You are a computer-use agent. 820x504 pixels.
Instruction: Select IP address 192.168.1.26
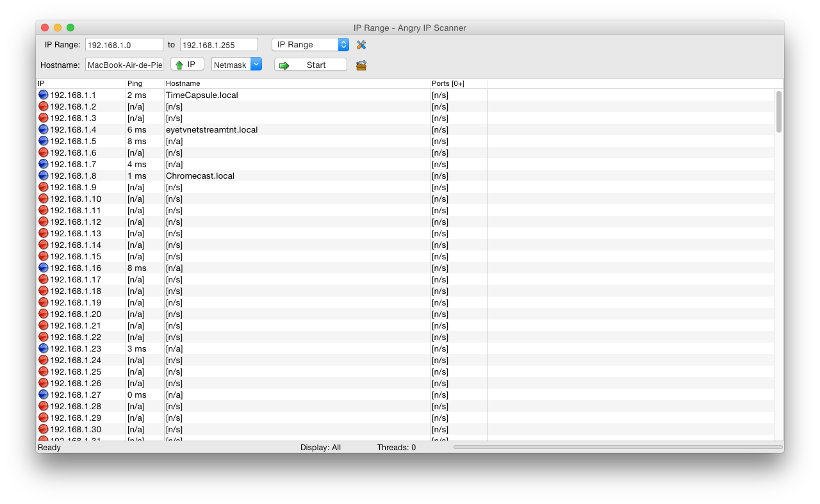(76, 383)
